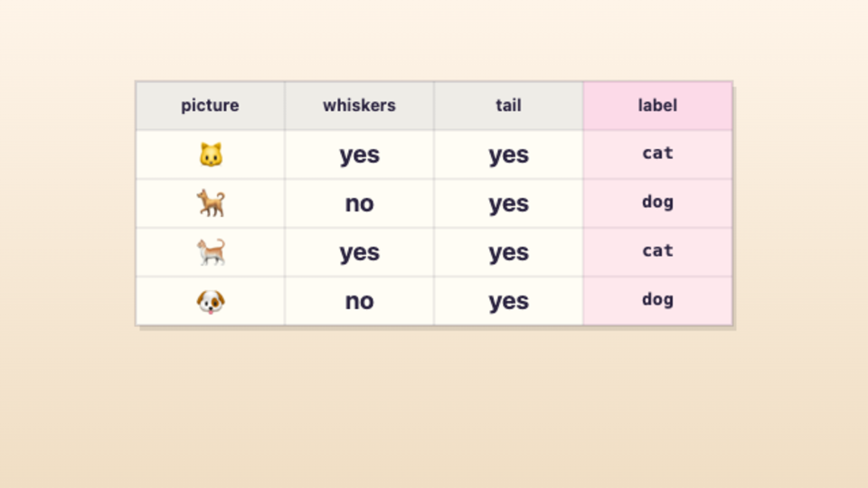Click whiskers 'no' beside the dog face emoji
Screen dimensions: 868x488
point(359,301)
